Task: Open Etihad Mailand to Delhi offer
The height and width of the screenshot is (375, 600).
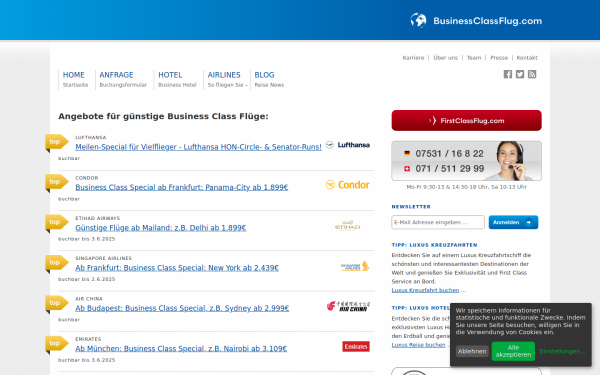Action: pyautogui.click(x=160, y=228)
